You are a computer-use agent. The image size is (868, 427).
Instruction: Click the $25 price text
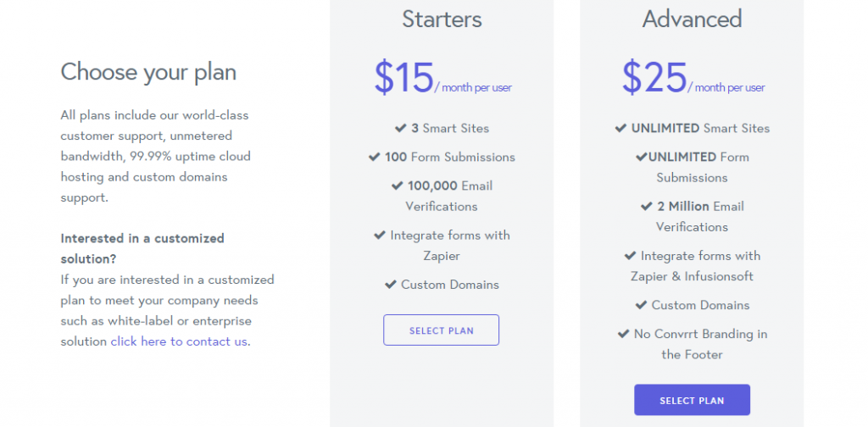pos(654,77)
